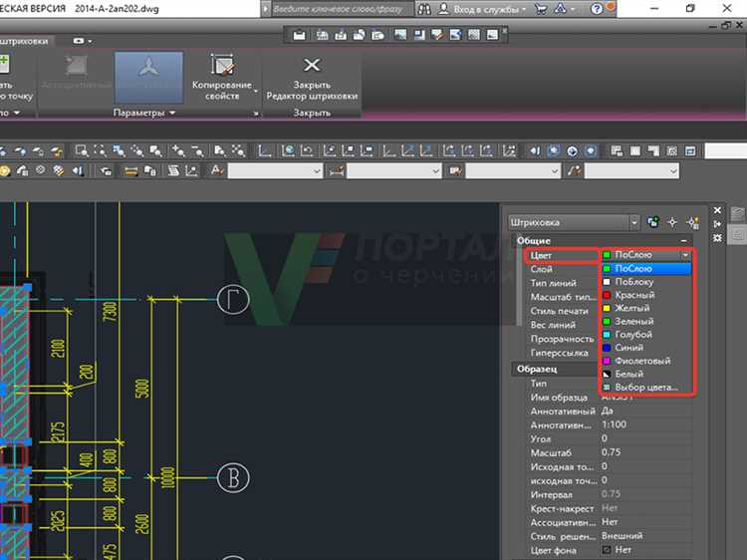Close the small floating toolbar
Screen dimensions: 747x560
(x=505, y=30)
